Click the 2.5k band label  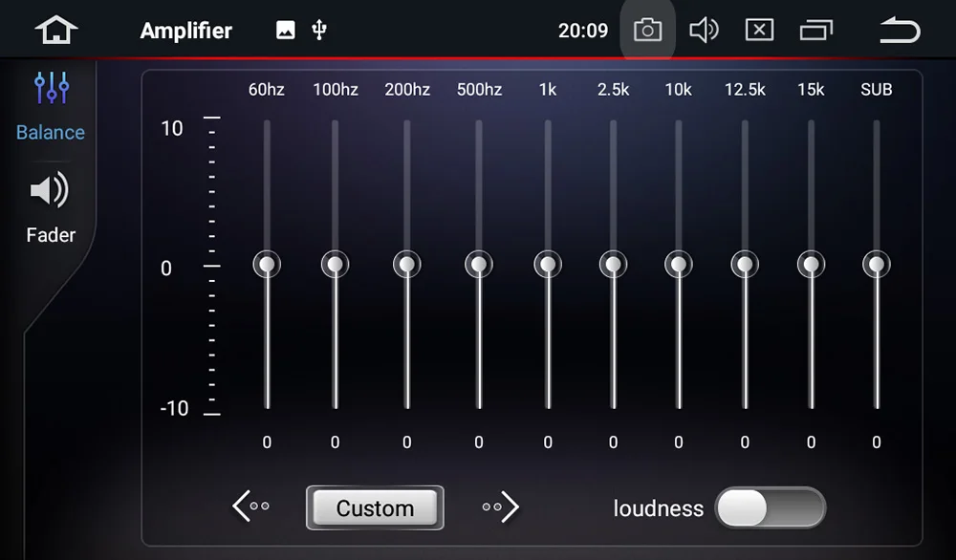(x=614, y=90)
